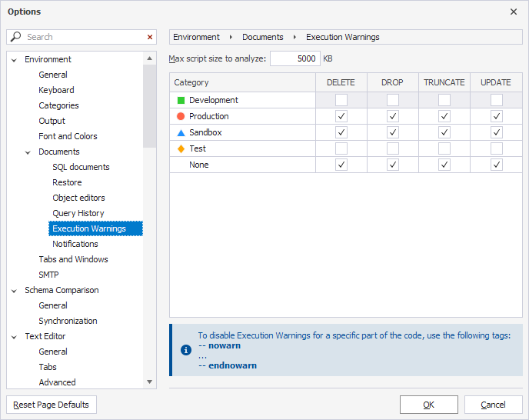This screenshot has height=420, width=529.
Task: Enable UPDATE warning for Test
Action: (x=496, y=148)
